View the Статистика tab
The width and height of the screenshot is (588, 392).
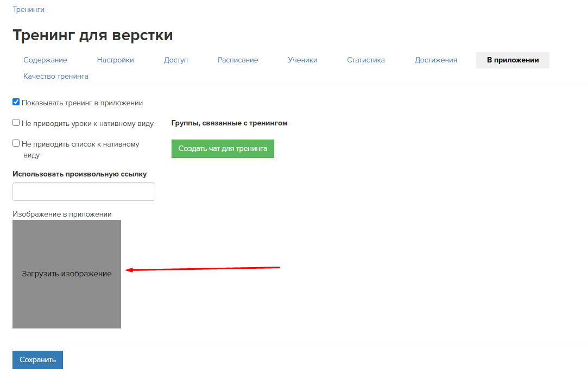pyautogui.click(x=366, y=60)
